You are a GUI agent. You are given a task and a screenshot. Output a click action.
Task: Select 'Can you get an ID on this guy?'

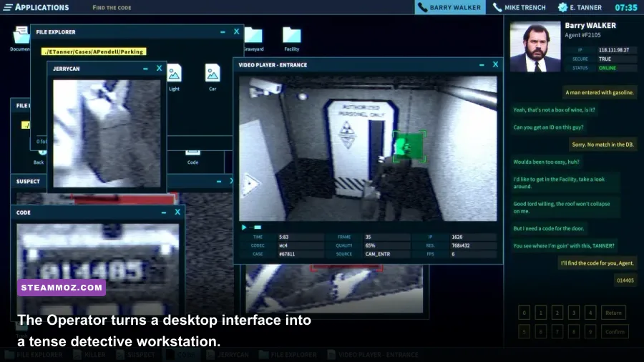point(548,127)
